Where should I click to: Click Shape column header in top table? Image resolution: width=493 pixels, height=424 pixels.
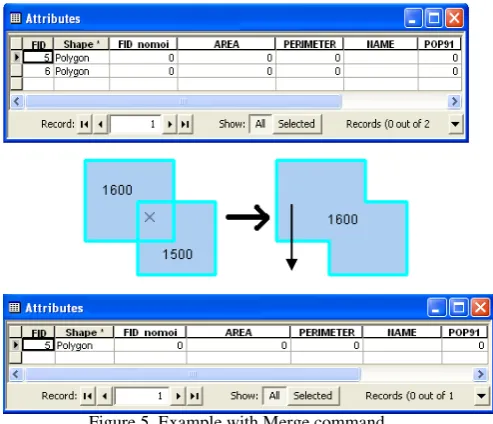click(81, 44)
